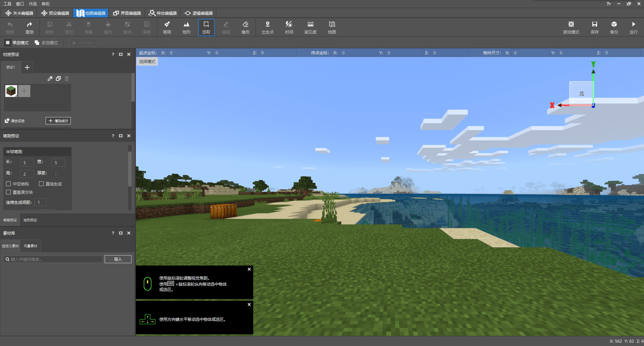
Task: Click the Edit (编辑) pencil tool
Action: (x=226, y=27)
